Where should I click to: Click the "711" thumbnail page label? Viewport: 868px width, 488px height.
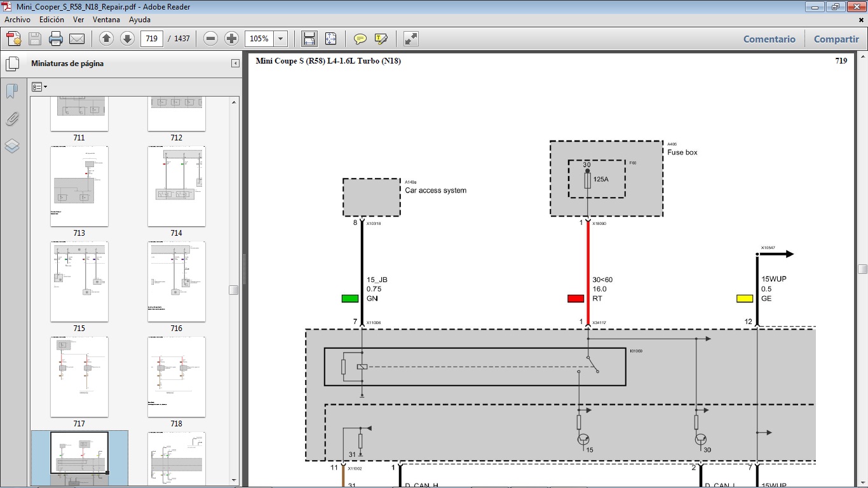pyautogui.click(x=79, y=138)
